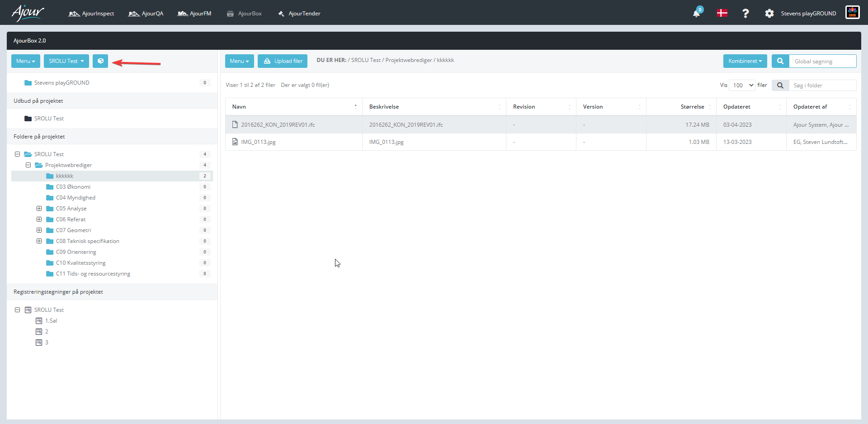This screenshot has width=868, height=424.
Task: Open the notifications bell icon
Action: (x=696, y=14)
